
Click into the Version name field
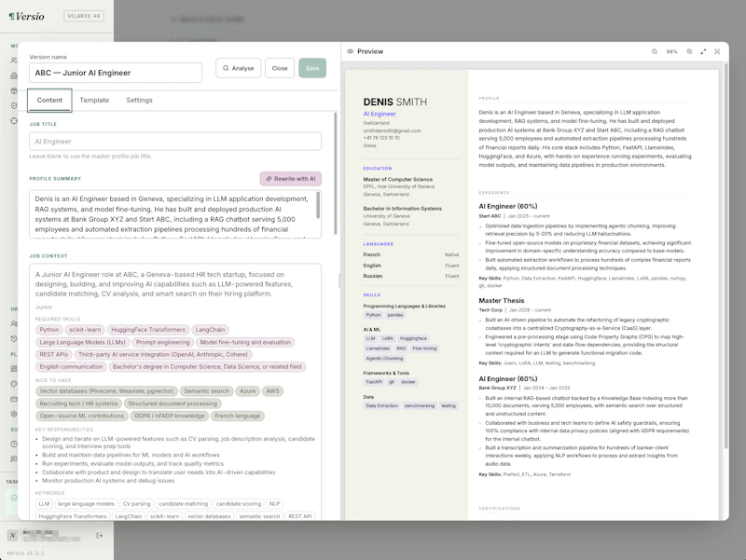coord(116,73)
